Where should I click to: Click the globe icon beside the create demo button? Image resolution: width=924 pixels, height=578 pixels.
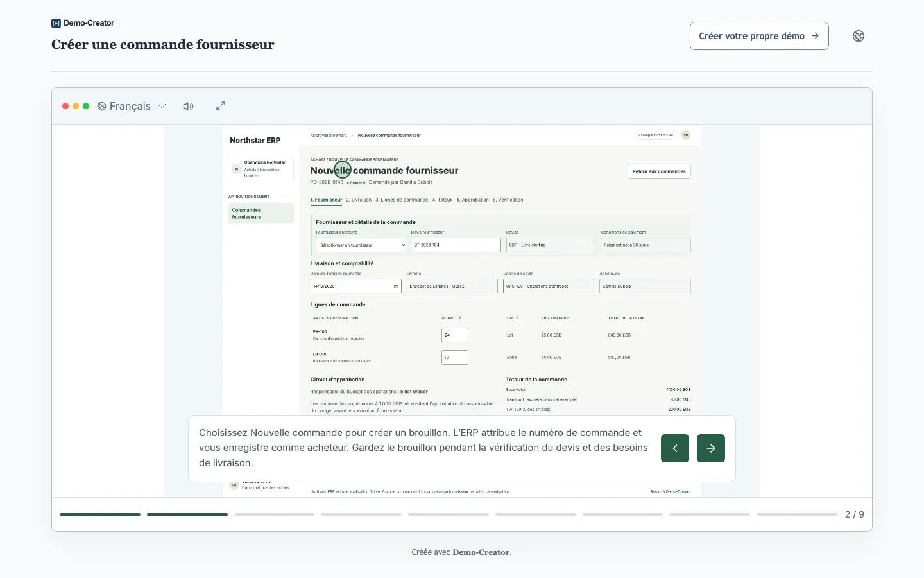click(x=859, y=36)
